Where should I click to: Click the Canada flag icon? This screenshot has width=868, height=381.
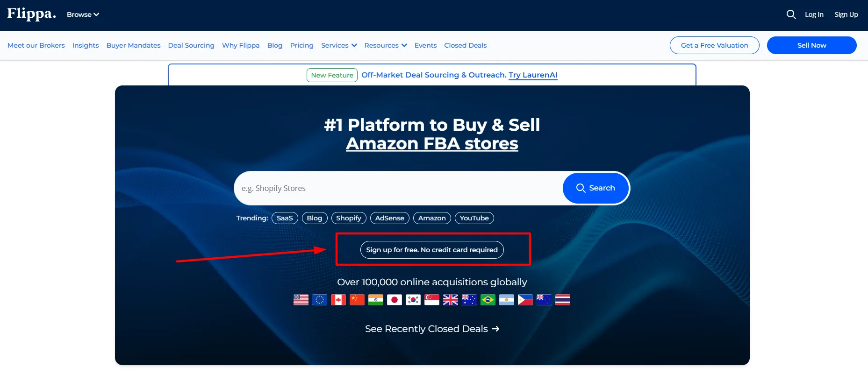click(x=338, y=300)
